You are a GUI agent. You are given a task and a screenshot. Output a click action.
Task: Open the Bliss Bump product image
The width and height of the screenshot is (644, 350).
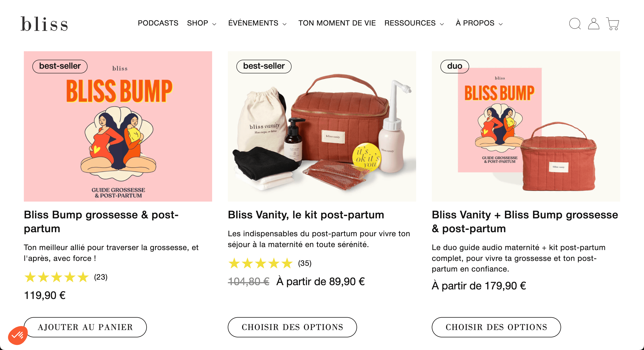click(x=118, y=126)
